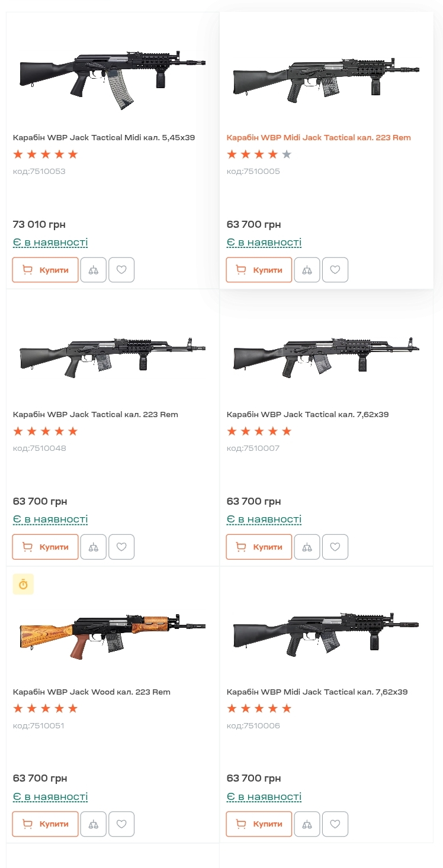
Task: Add Midi Jack Tactical 7,62x39 to wishlist
Action: [x=335, y=824]
